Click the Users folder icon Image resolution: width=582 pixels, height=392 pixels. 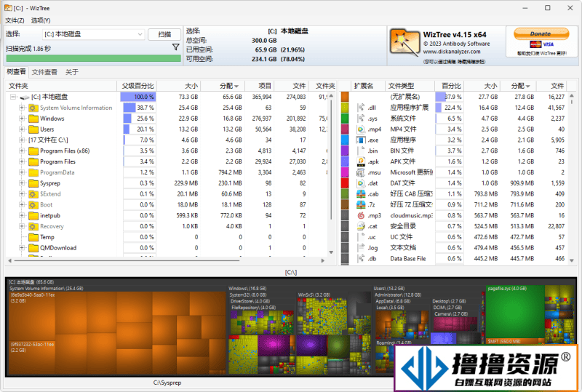pos(33,129)
